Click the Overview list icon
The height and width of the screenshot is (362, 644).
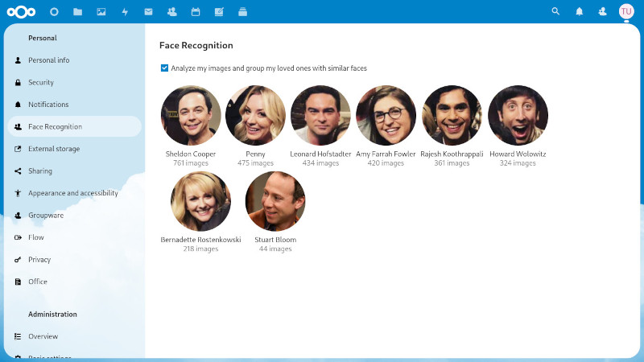pos(18,336)
